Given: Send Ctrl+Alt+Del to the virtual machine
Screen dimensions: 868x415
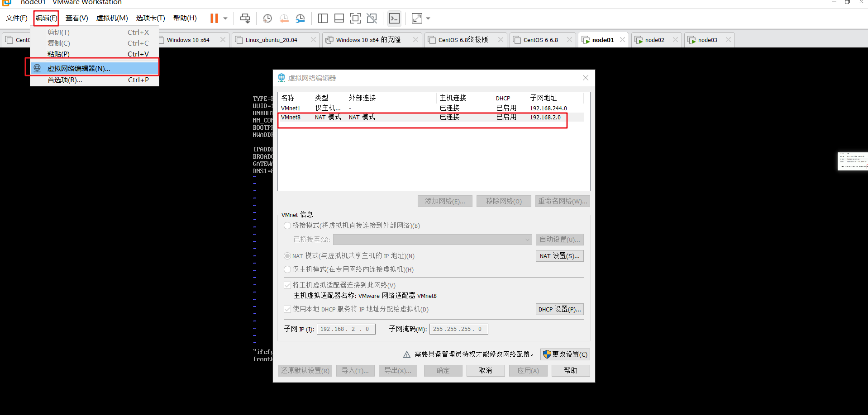Looking at the screenshot, I should pyautogui.click(x=245, y=18).
